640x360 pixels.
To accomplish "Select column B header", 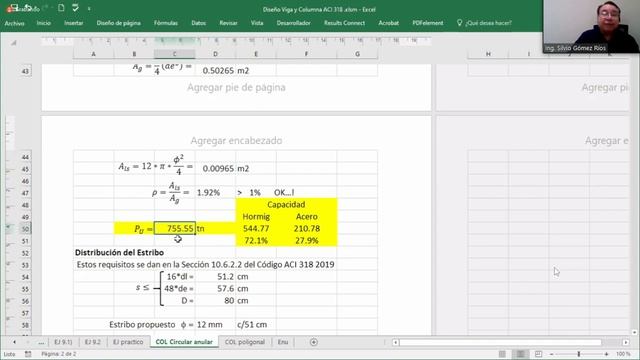I will (134, 54).
